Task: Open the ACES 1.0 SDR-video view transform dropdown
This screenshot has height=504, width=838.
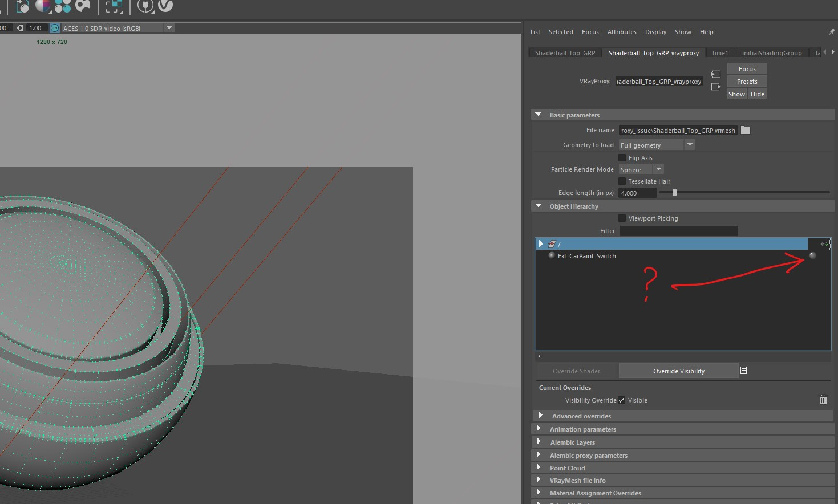Action: (118, 28)
